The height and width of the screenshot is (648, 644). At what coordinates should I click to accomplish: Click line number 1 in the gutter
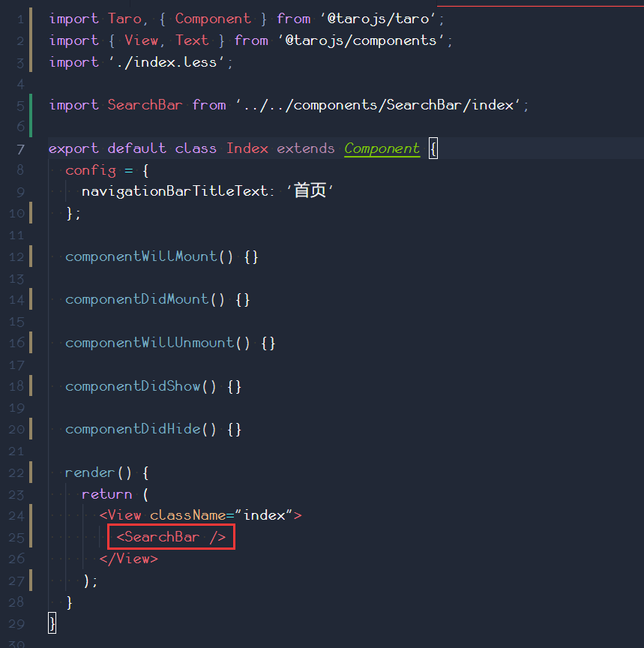click(x=21, y=19)
